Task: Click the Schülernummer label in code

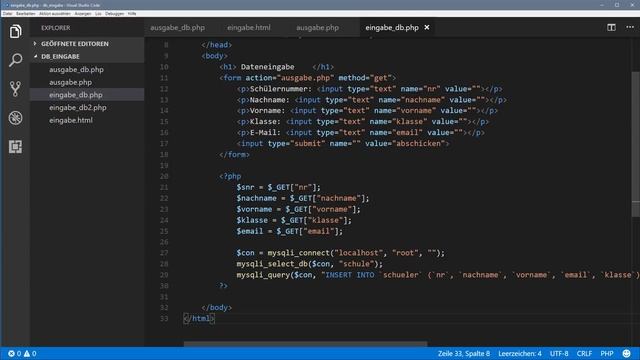Action: (x=280, y=89)
